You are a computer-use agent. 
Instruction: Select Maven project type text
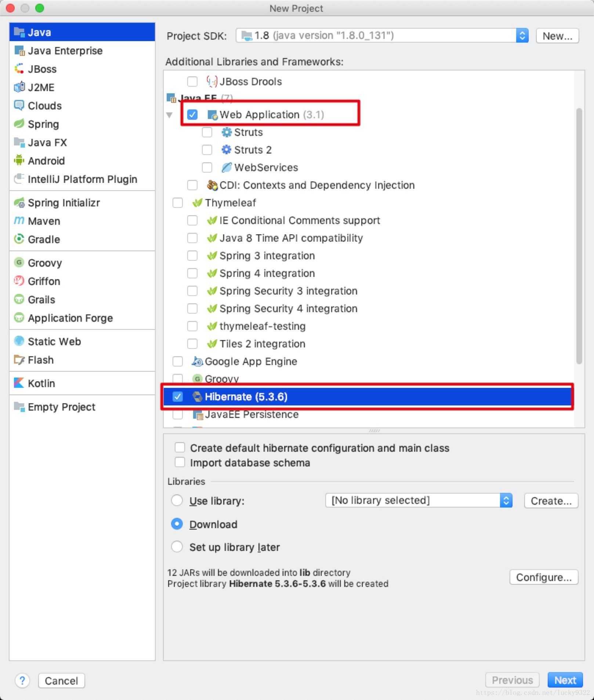coord(44,221)
